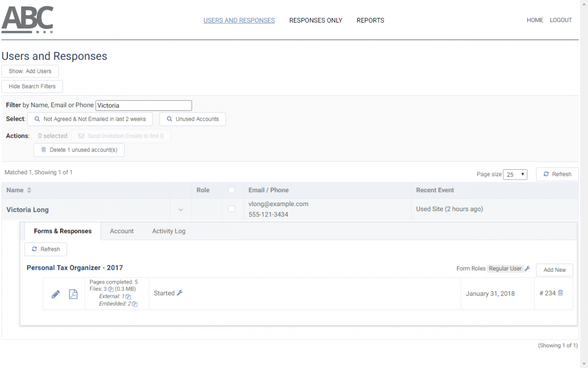This screenshot has width=588, height=368.
Task: Click the copy icon beside Embedded: 2
Action: click(135, 304)
